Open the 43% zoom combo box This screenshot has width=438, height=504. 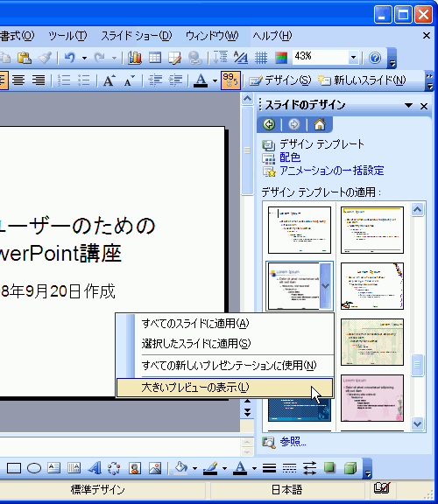tap(326, 57)
